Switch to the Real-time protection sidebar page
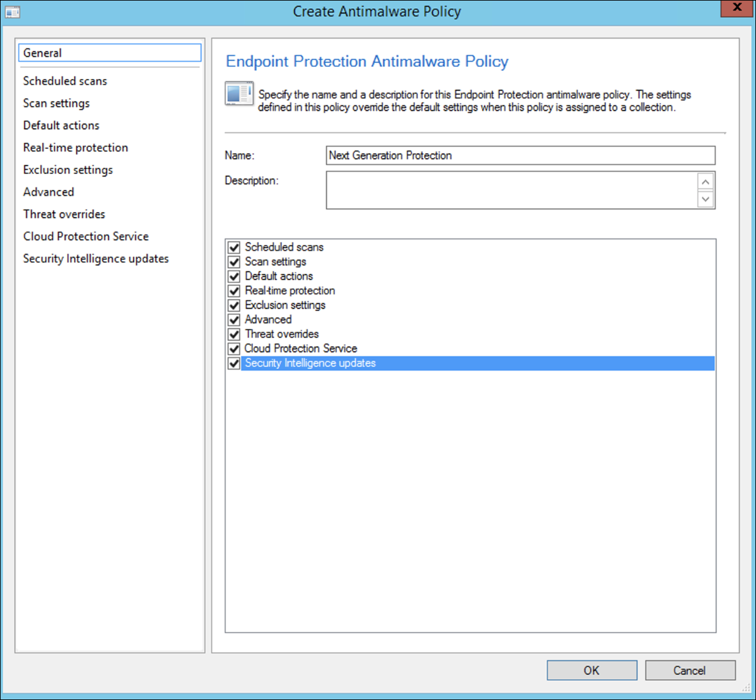Screen dimensions: 756x700 (75, 148)
